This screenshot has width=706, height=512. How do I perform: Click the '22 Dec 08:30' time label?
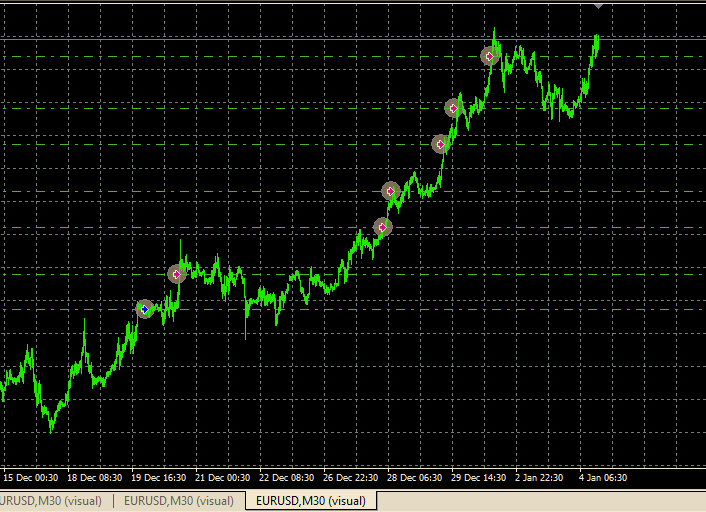tap(286, 478)
